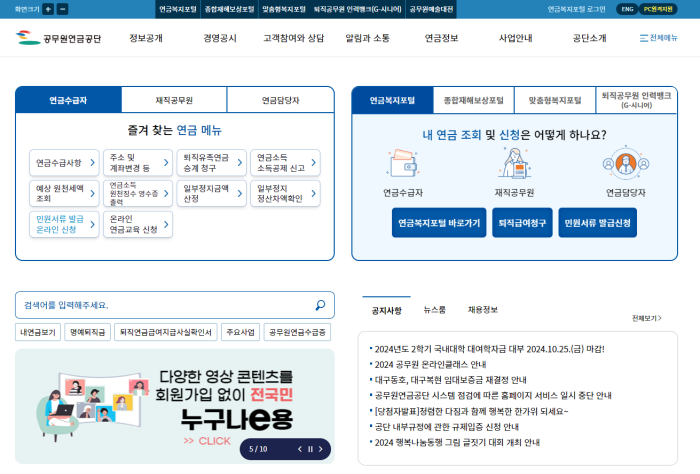Click the 내연금보기 keyword tag
Image resolution: width=700 pixels, height=474 pixels.
(38, 332)
